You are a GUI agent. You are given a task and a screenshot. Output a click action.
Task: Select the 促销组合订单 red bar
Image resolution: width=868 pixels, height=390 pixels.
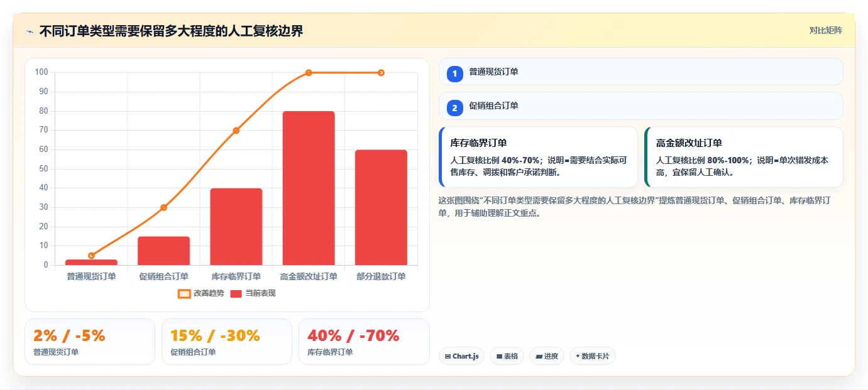[164, 251]
